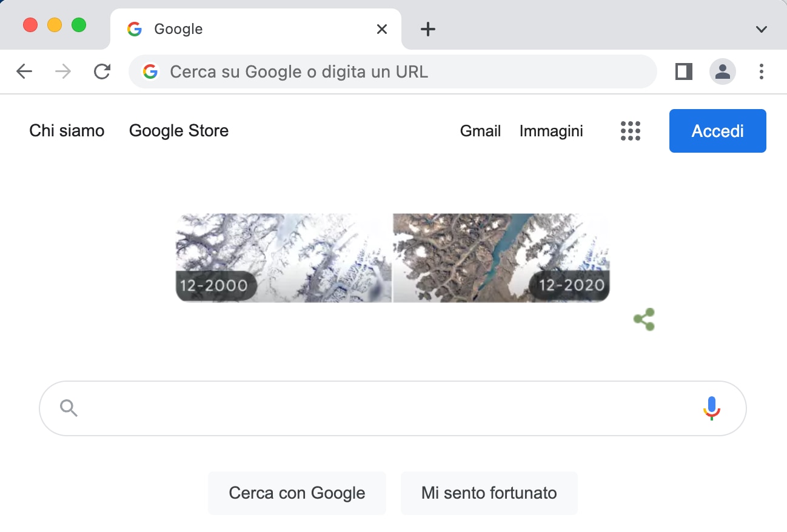Open the 12-2020 glacier doodle image

coord(501,258)
